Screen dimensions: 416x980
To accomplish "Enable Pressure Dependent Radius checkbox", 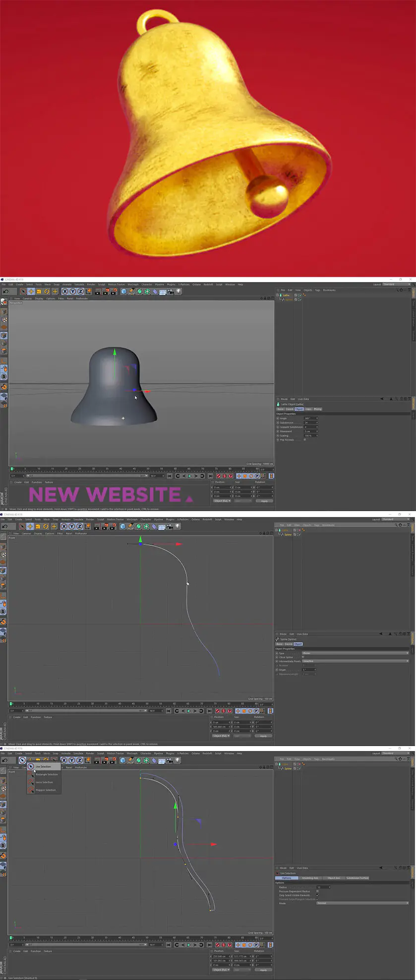I will pos(317,891).
